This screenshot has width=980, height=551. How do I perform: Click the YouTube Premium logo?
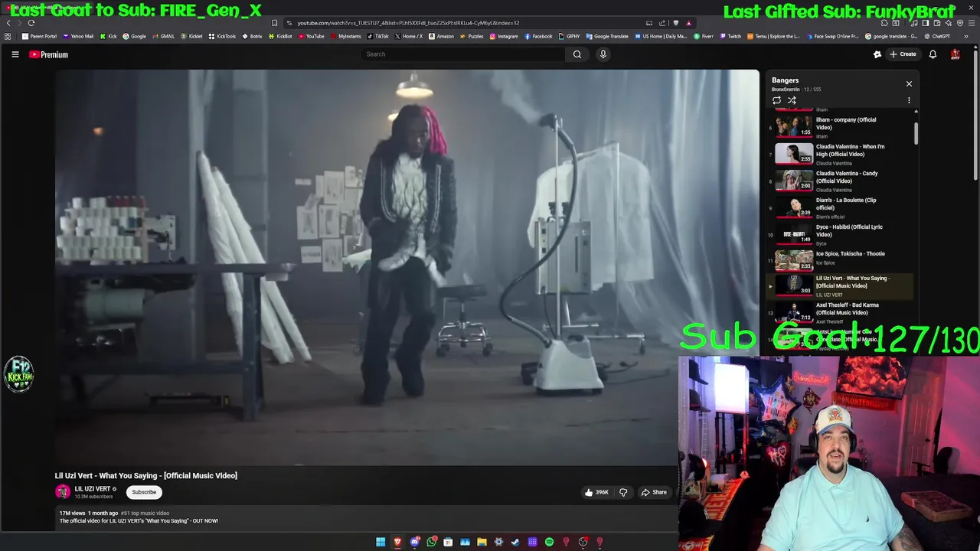tap(48, 54)
